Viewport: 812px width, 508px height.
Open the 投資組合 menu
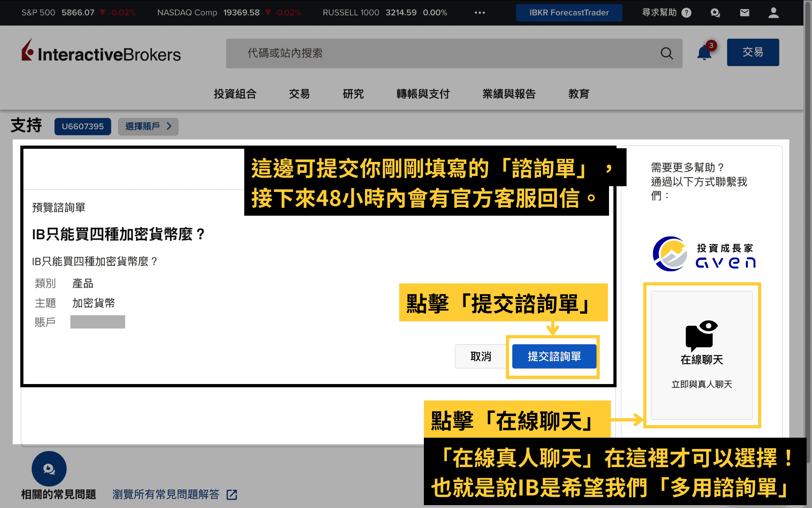tap(235, 94)
